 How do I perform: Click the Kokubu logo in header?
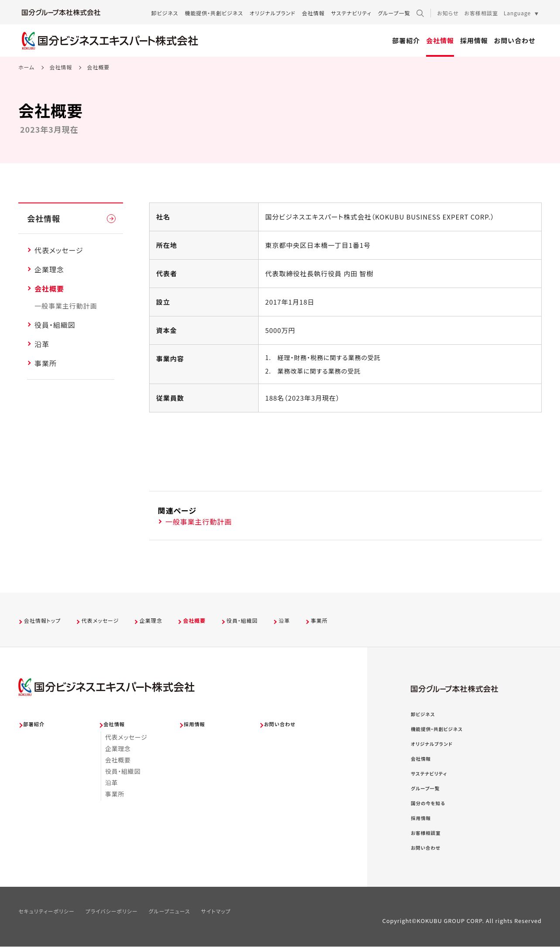tap(110, 41)
